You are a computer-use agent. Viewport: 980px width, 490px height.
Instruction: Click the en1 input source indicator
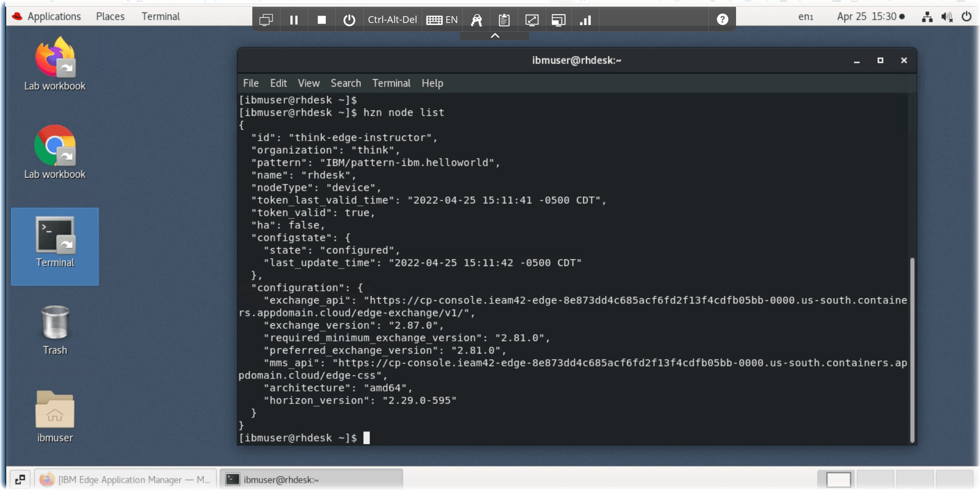pos(806,16)
